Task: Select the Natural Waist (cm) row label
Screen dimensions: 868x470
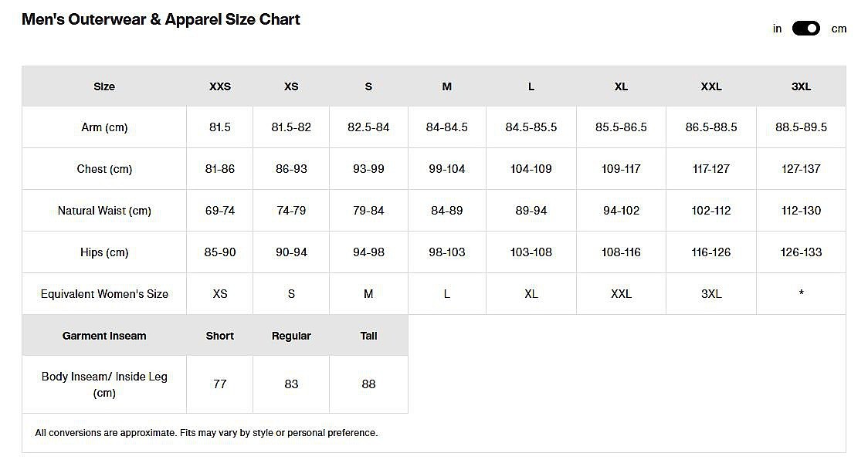Action: pos(104,211)
